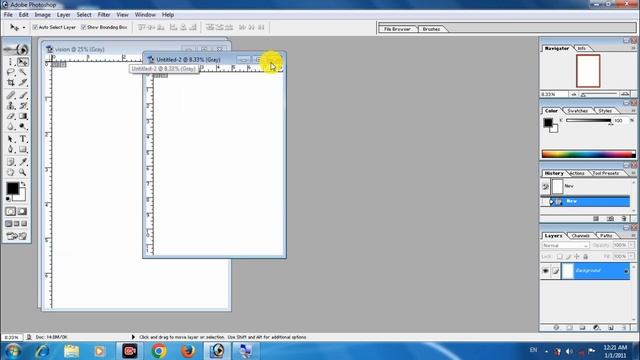Screen dimensions: 640x360
Task: Set history brush source on first snapshot
Action: click(x=546, y=187)
